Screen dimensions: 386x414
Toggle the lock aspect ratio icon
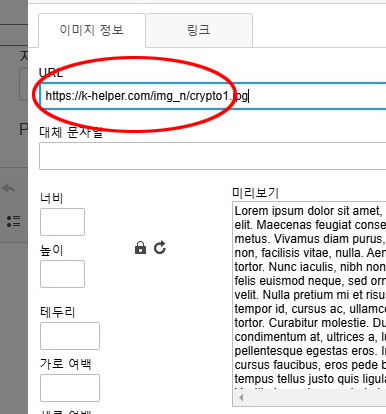[x=140, y=248]
